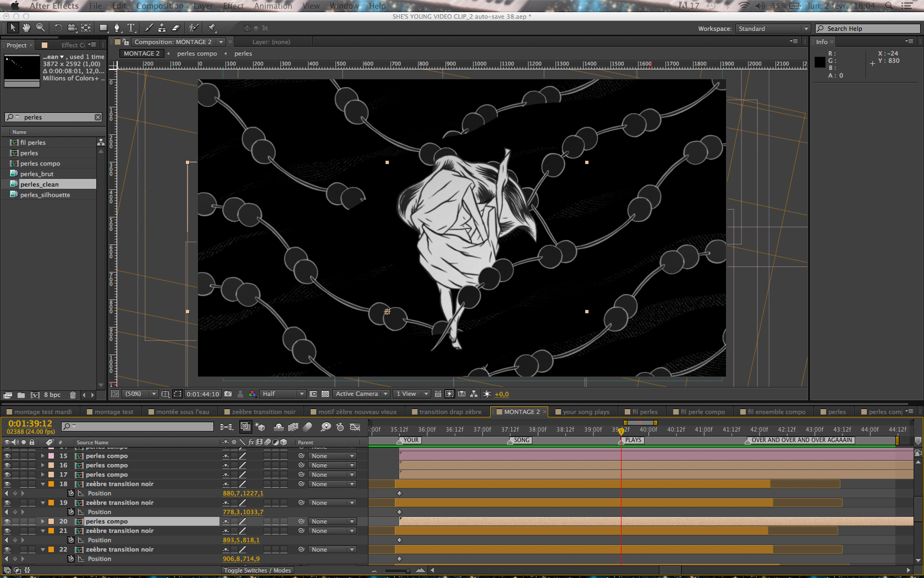Open resolution Half dropdown
Image resolution: width=924 pixels, height=578 pixels.
[x=283, y=394]
